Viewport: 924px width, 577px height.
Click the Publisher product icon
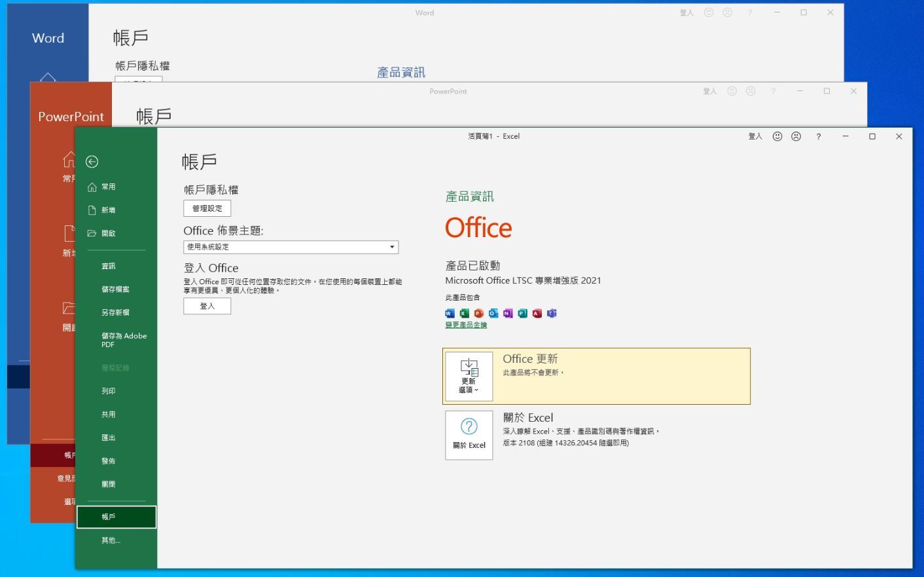point(522,313)
